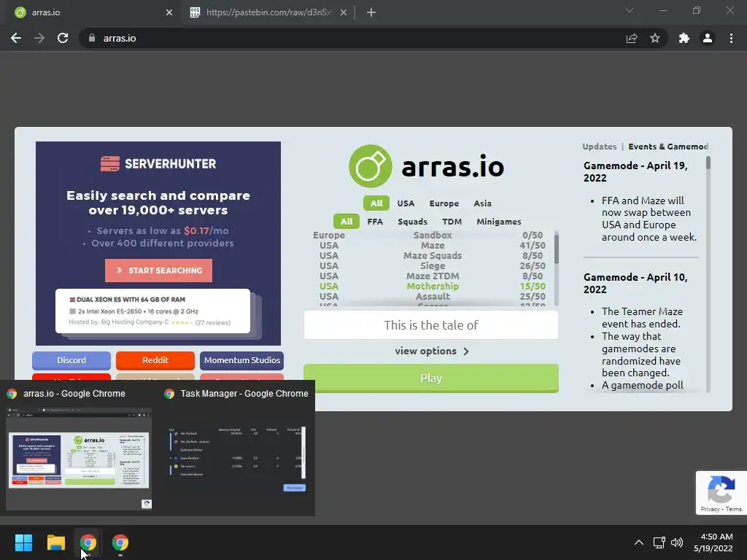This screenshot has width=747, height=560.
Task: Filter servers by USA region
Action: 406,203
